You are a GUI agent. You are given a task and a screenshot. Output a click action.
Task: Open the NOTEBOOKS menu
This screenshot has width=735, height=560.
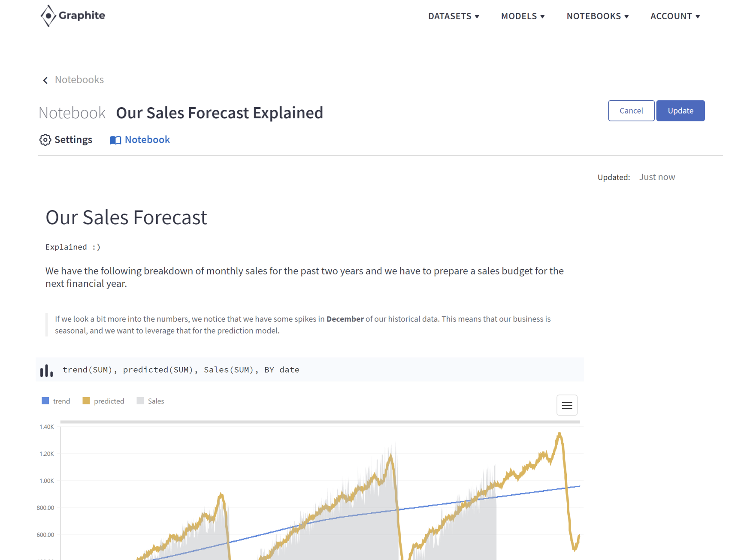[x=597, y=16]
